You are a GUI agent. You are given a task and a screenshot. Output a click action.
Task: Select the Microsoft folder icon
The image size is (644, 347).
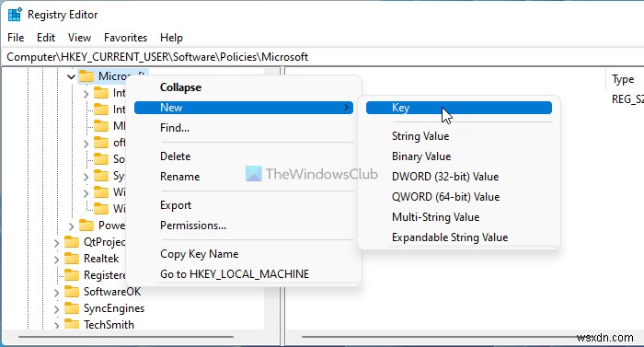86,76
